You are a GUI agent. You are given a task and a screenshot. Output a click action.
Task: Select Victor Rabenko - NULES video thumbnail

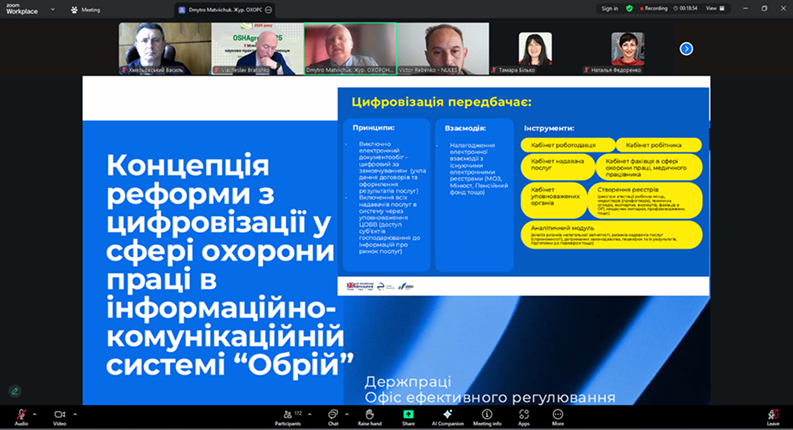[x=443, y=49]
